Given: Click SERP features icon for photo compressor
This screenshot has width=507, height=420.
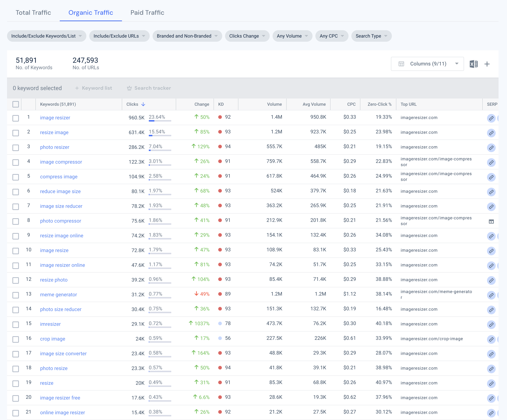Looking at the screenshot, I should pos(491,222).
